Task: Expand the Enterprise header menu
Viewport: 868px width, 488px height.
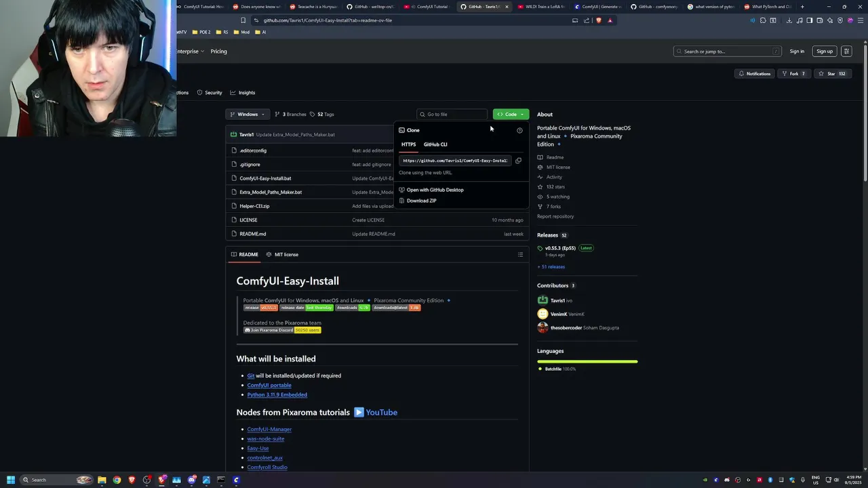Action: [191, 52]
